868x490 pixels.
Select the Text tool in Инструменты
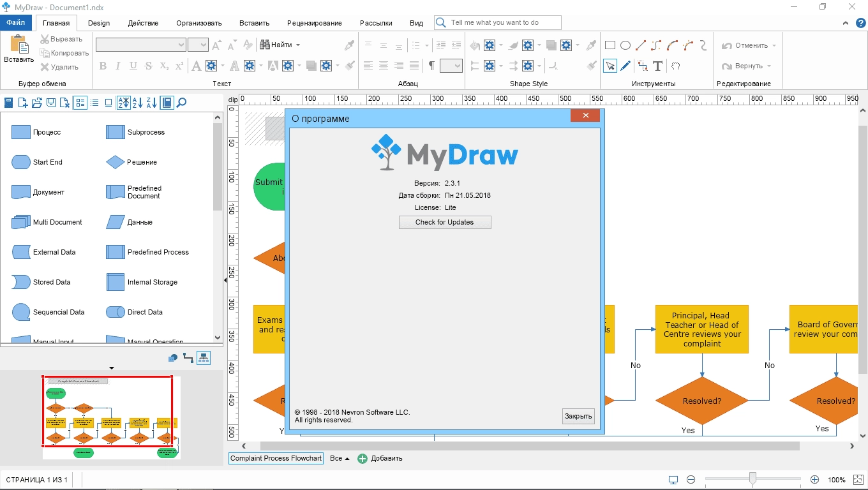tap(658, 66)
